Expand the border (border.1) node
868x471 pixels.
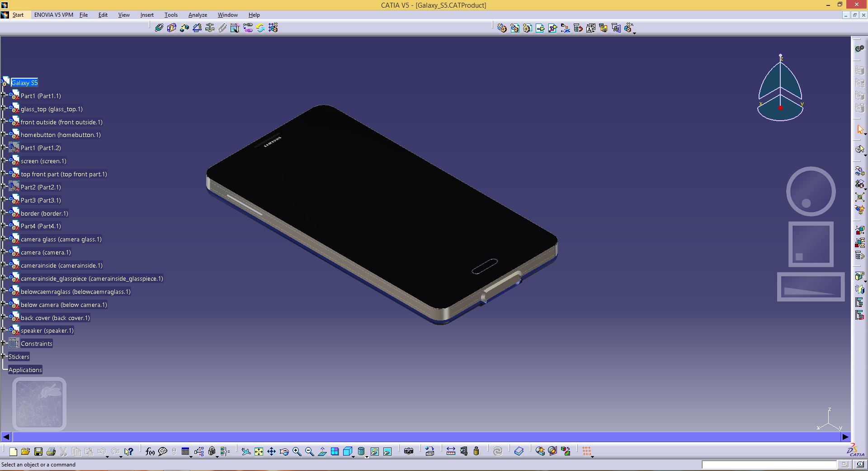pos(3,212)
